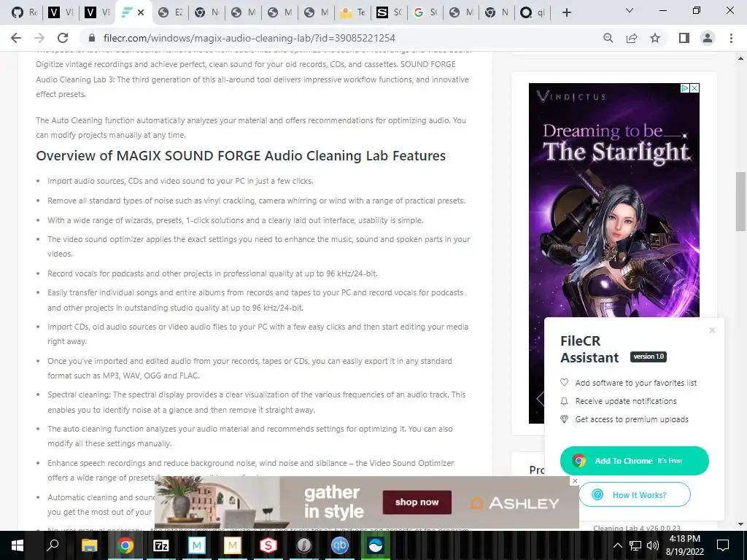Click the 'Import audio sources' bullet text
Image resolution: width=747 pixels, height=560 pixels.
click(x=180, y=181)
